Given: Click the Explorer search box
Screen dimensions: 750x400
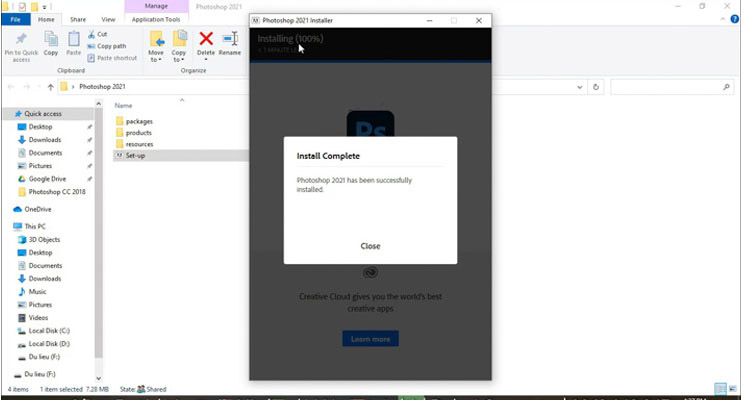Looking at the screenshot, I should tap(672, 87).
